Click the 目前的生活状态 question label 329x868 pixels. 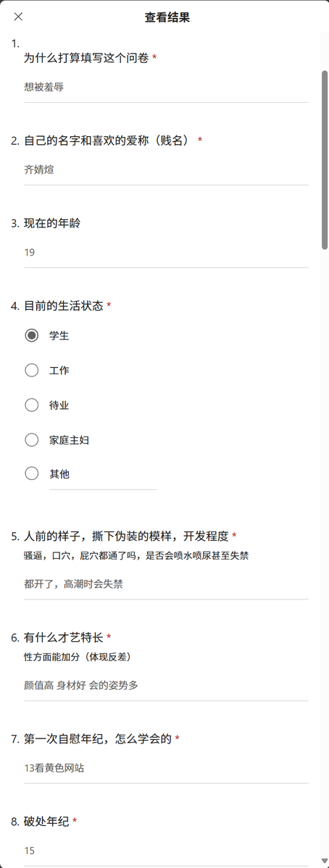click(64, 306)
